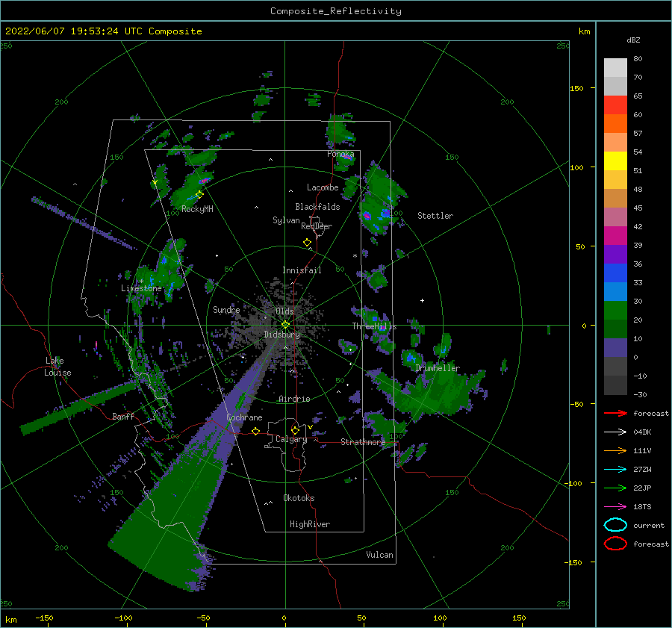Click the orange 111V arrow icon

(615, 450)
